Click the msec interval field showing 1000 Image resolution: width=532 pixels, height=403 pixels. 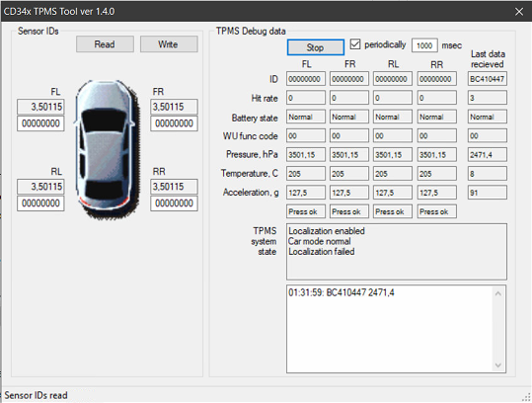point(424,45)
